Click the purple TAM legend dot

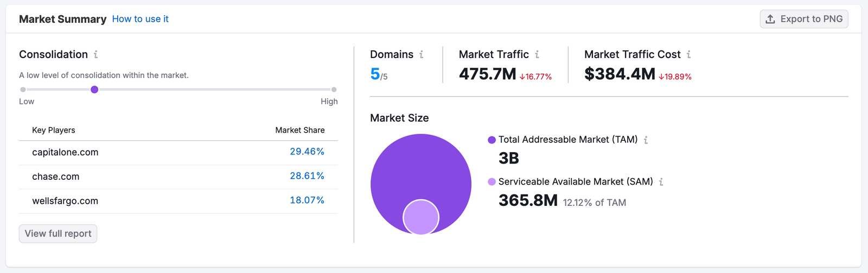492,140
